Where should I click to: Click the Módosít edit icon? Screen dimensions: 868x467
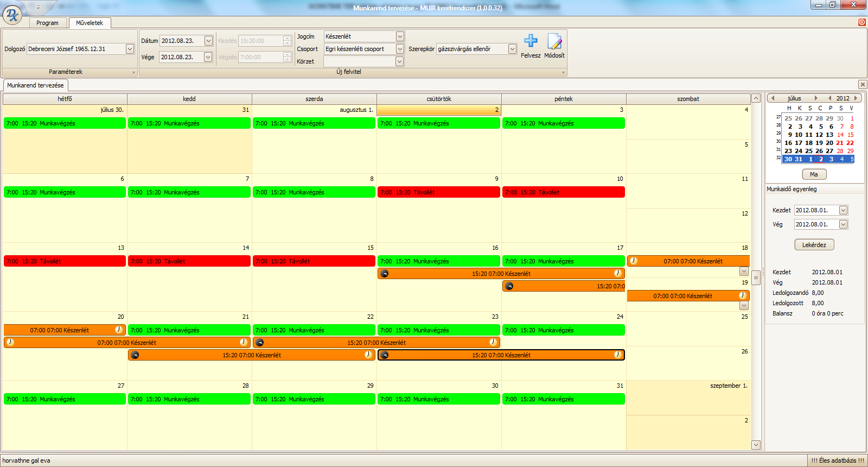tap(554, 41)
